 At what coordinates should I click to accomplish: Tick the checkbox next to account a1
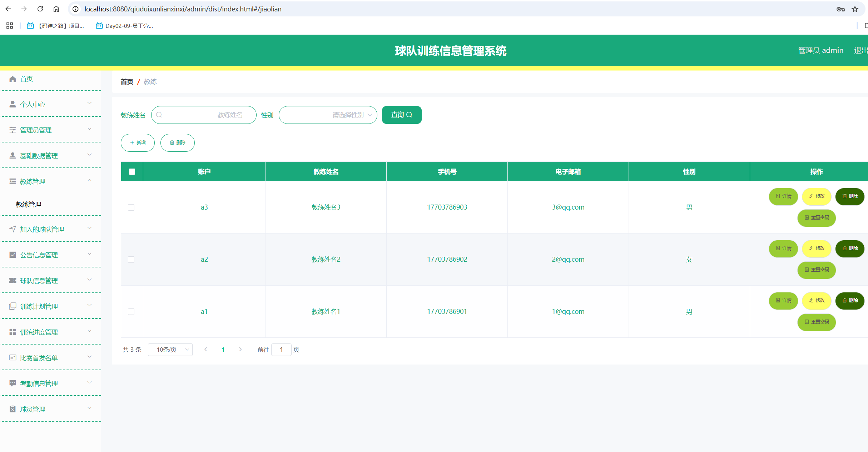(x=132, y=311)
